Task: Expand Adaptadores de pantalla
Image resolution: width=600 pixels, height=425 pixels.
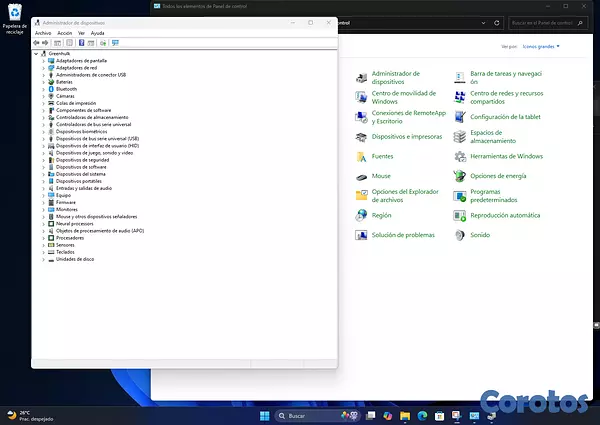Action: 43,61
